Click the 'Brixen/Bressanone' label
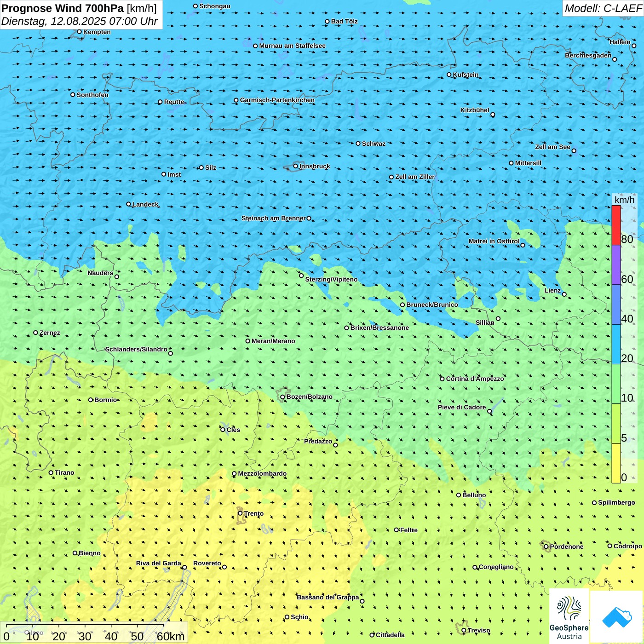The image size is (644, 644). coord(379,328)
